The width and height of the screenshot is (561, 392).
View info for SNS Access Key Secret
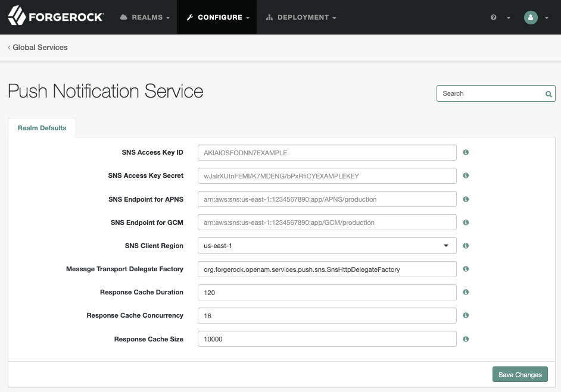[465, 175]
